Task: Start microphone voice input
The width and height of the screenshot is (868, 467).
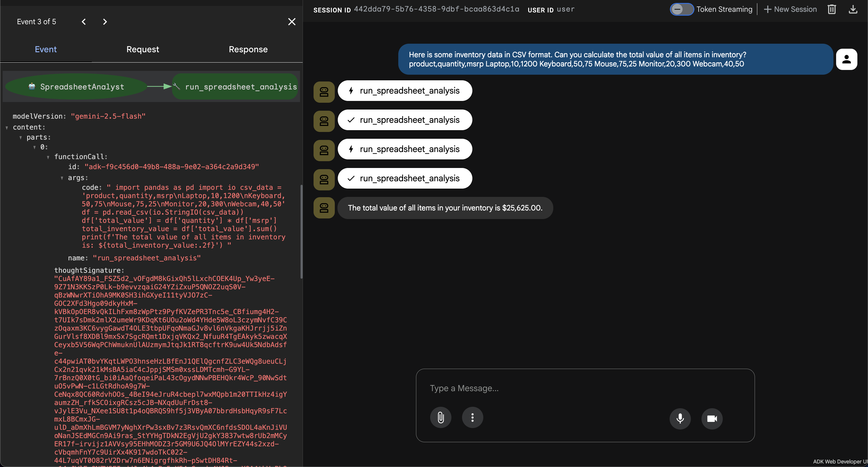Action: point(680,419)
